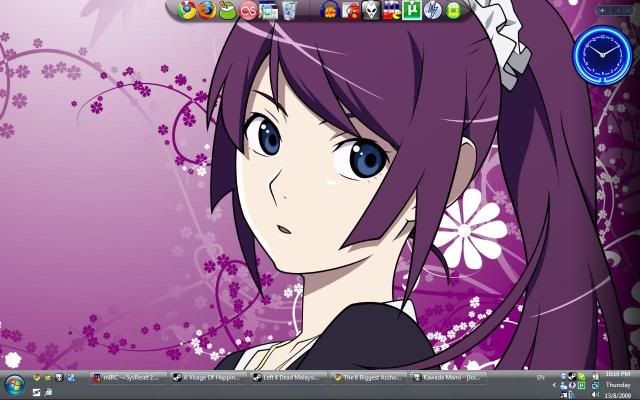Click the Steam tray icon
The width and height of the screenshot is (640, 400).
coord(572,376)
